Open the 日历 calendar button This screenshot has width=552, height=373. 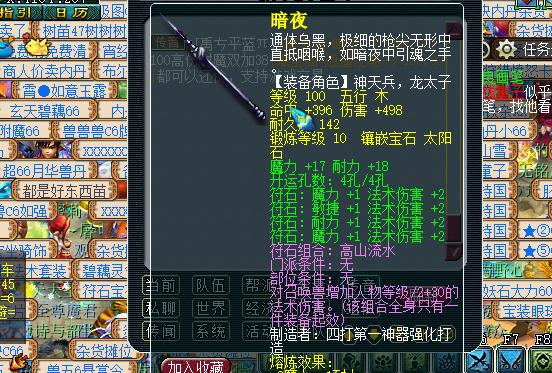[x=71, y=13]
